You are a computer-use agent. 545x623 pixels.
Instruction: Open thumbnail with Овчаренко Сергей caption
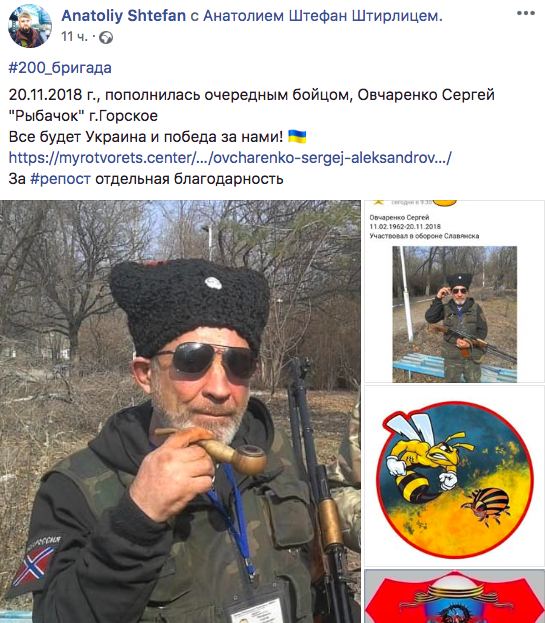click(x=454, y=291)
